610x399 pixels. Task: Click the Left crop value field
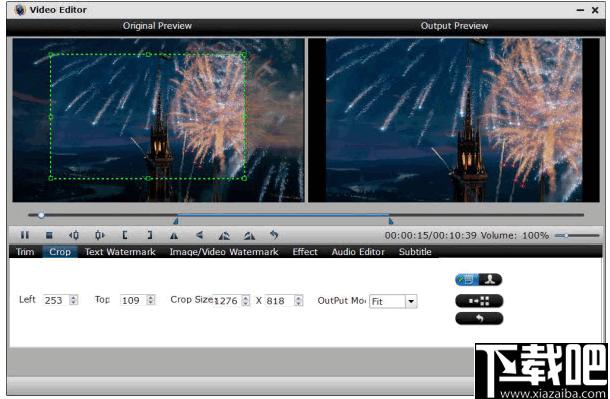(56, 300)
